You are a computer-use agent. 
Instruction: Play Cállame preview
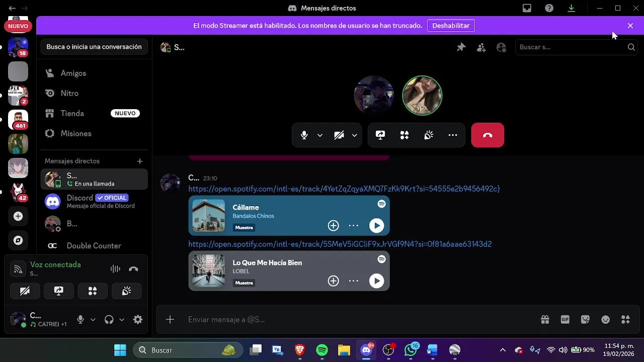coord(376,226)
